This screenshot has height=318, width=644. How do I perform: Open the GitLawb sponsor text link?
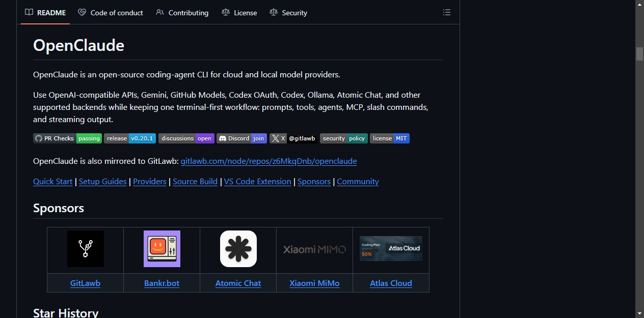(x=85, y=283)
